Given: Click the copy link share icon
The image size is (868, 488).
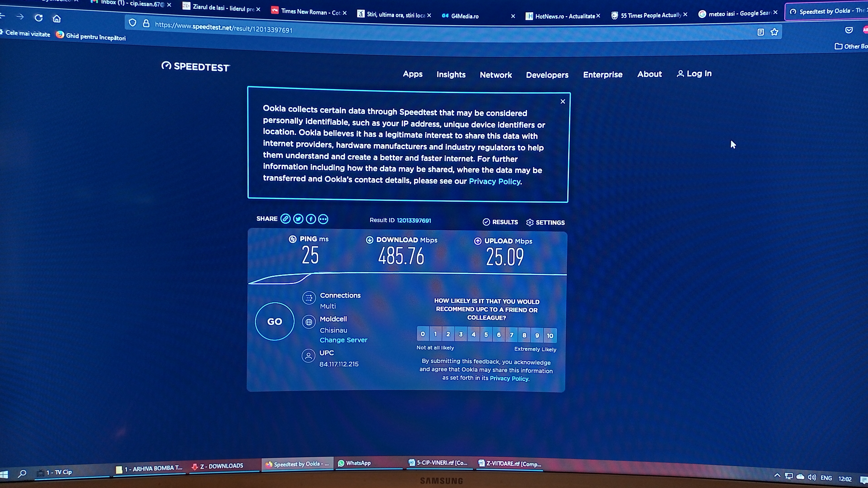Looking at the screenshot, I should 285,219.
